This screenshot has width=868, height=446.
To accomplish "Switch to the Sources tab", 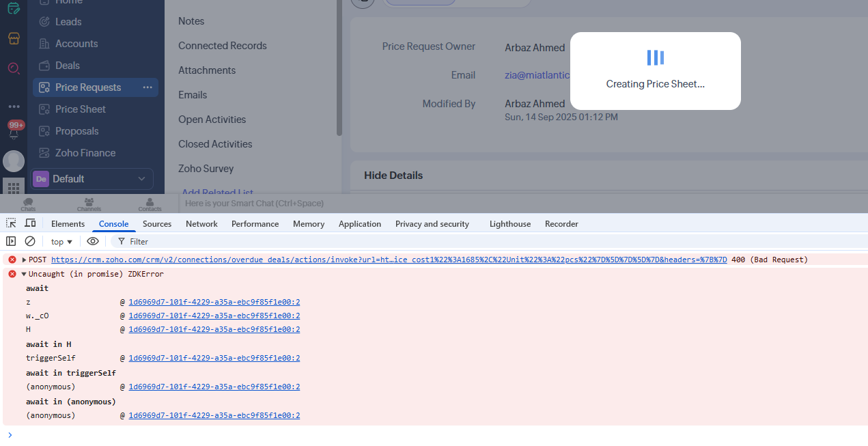I will coord(157,224).
